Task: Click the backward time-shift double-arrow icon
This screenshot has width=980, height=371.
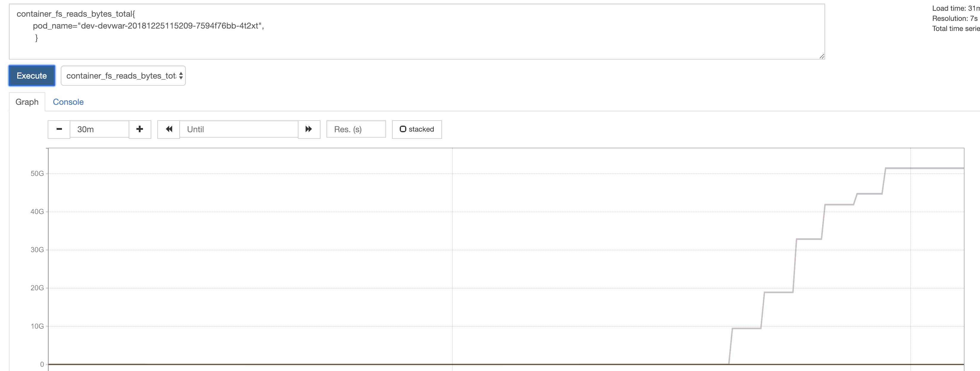Action: (x=169, y=129)
